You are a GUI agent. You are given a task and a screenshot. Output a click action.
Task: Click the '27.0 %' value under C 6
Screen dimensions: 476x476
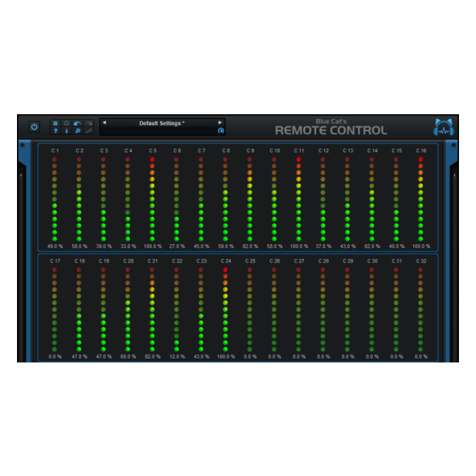coord(177,246)
